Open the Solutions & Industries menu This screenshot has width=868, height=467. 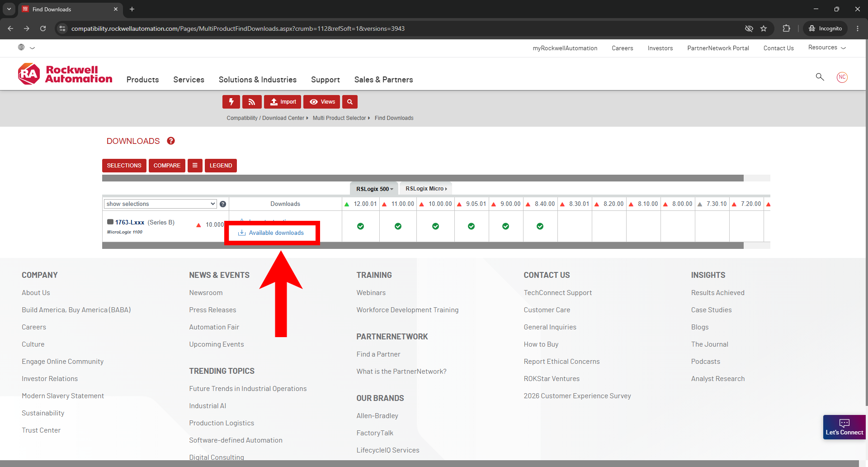[x=258, y=80]
